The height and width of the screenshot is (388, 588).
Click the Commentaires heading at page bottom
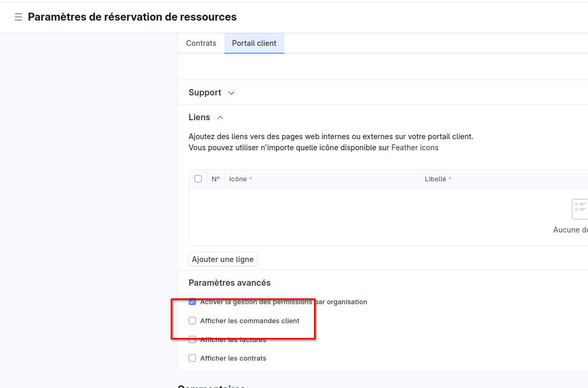coord(211,386)
